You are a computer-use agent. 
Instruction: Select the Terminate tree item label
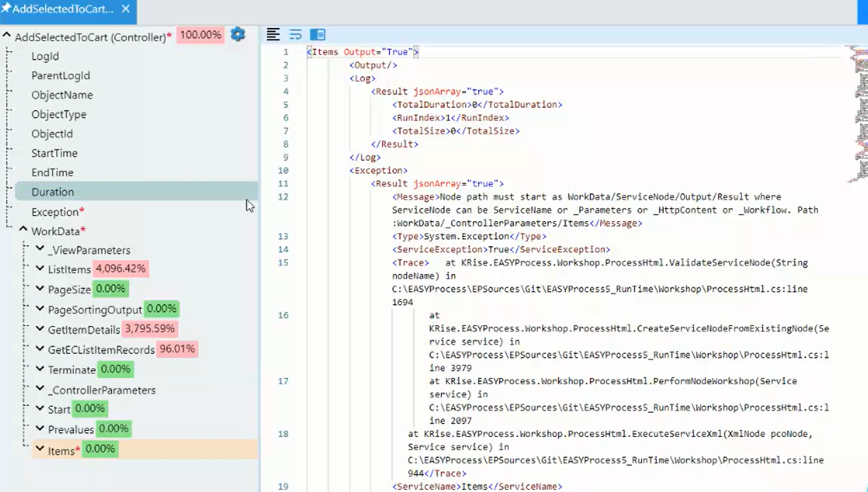72,370
